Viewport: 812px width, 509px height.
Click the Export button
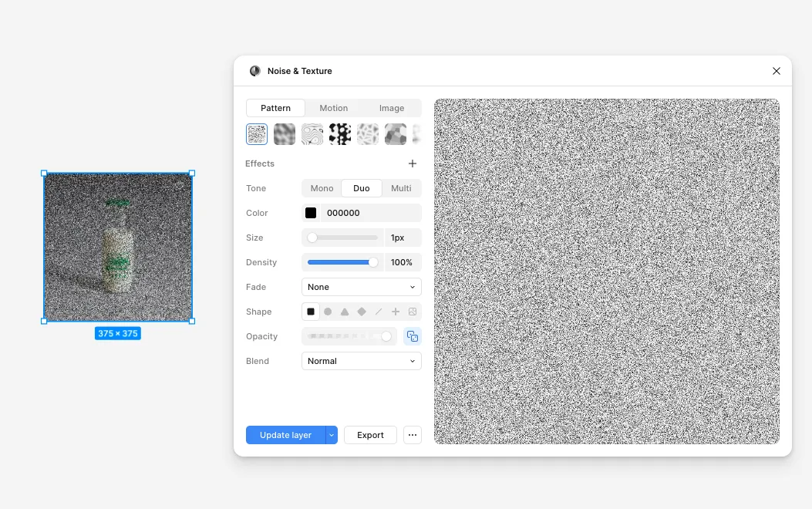pyautogui.click(x=370, y=435)
